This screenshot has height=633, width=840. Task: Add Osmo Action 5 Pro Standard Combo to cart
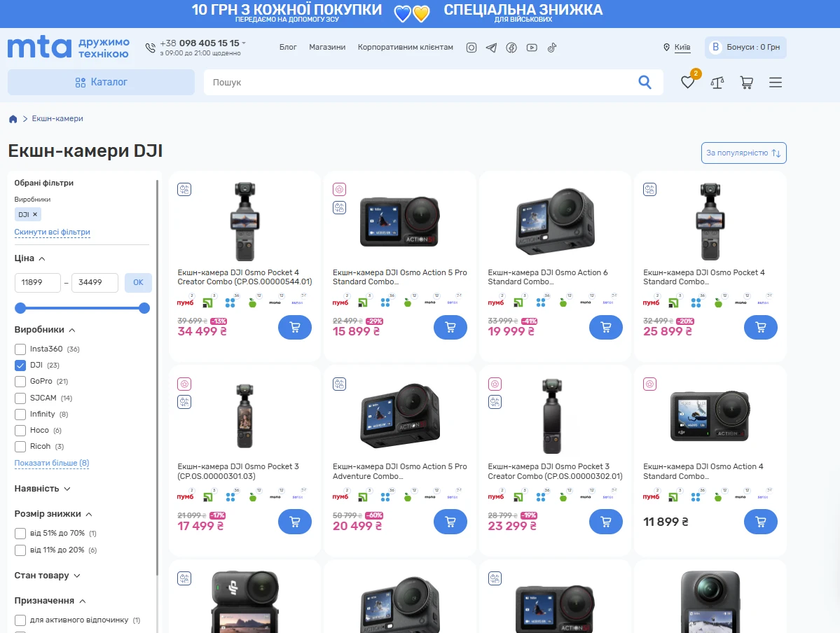(450, 327)
